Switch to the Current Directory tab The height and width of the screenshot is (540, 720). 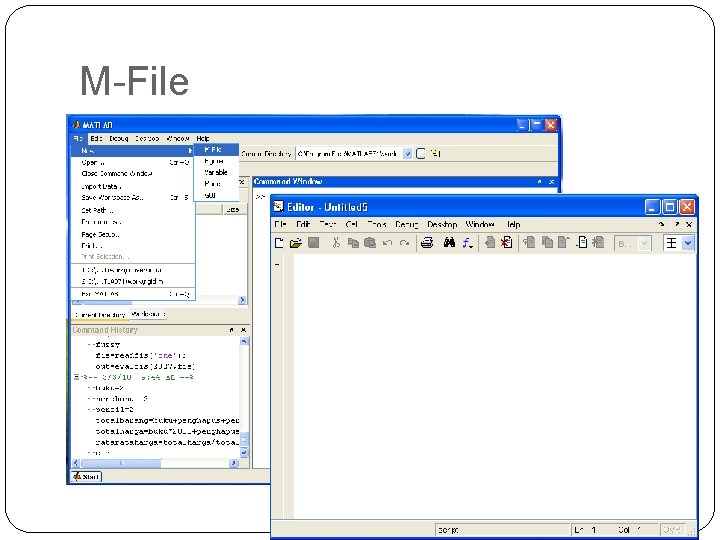pos(100,315)
